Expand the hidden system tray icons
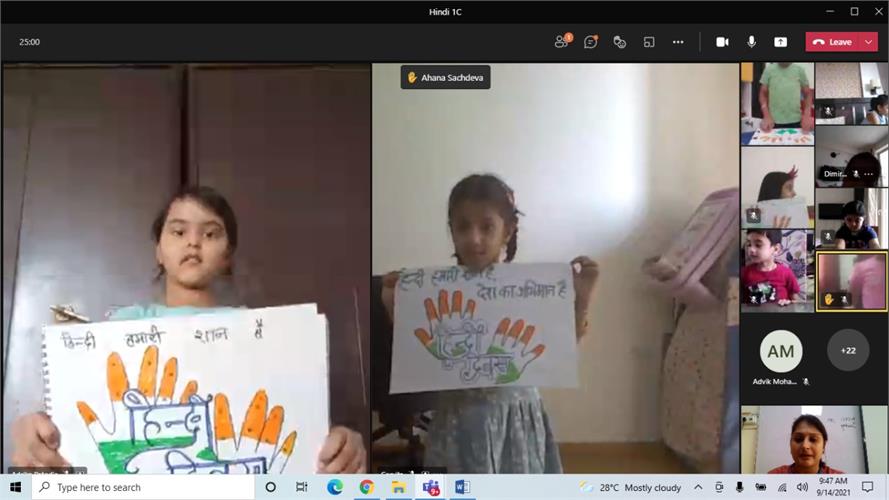Screen dimensions: 889x500 coord(698,488)
